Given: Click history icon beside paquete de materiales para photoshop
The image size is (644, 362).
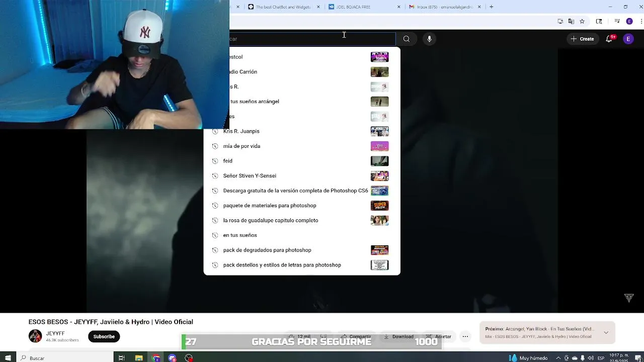Looking at the screenshot, I should pos(215,205).
